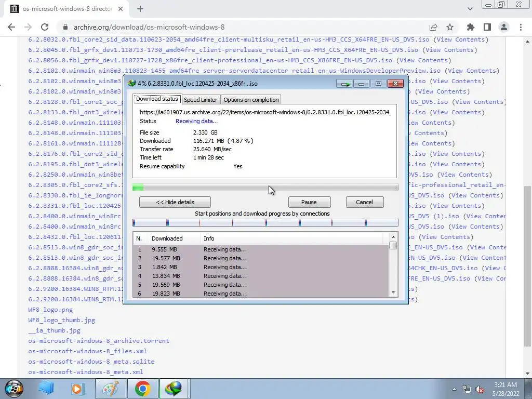Open the 6.2.8032.0 fbl_core2_sid_data iso link
This screenshot has width=532, height=399.
[229, 39]
